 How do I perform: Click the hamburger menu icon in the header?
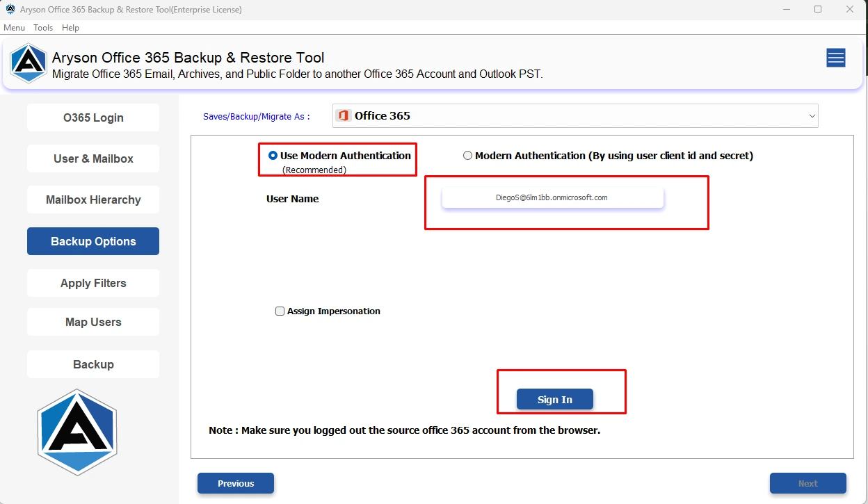[x=835, y=58]
